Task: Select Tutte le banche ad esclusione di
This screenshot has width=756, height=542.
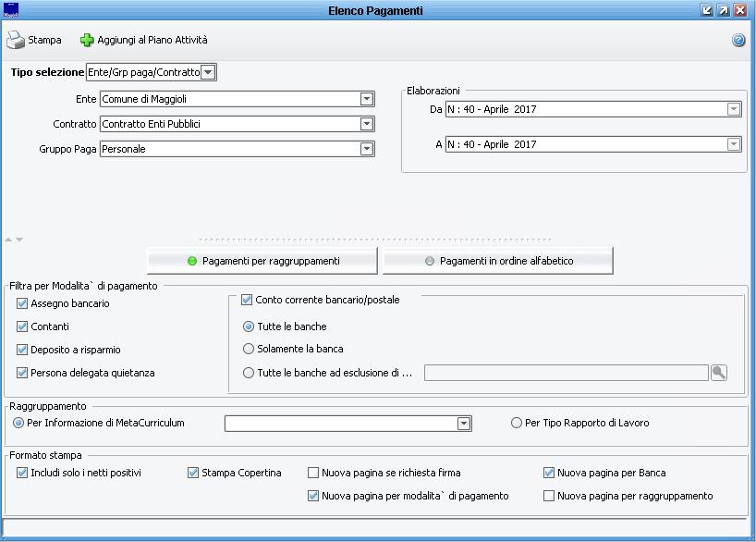Action: [x=249, y=373]
